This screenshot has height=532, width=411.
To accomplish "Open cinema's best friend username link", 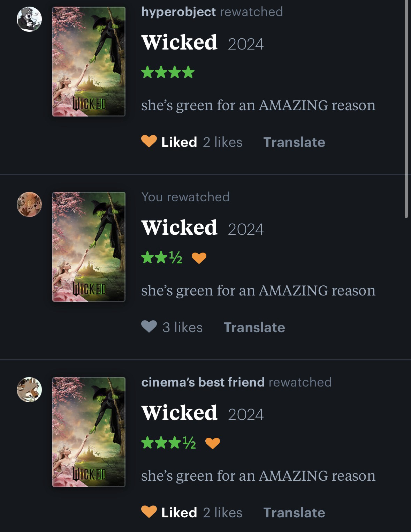I will (203, 382).
